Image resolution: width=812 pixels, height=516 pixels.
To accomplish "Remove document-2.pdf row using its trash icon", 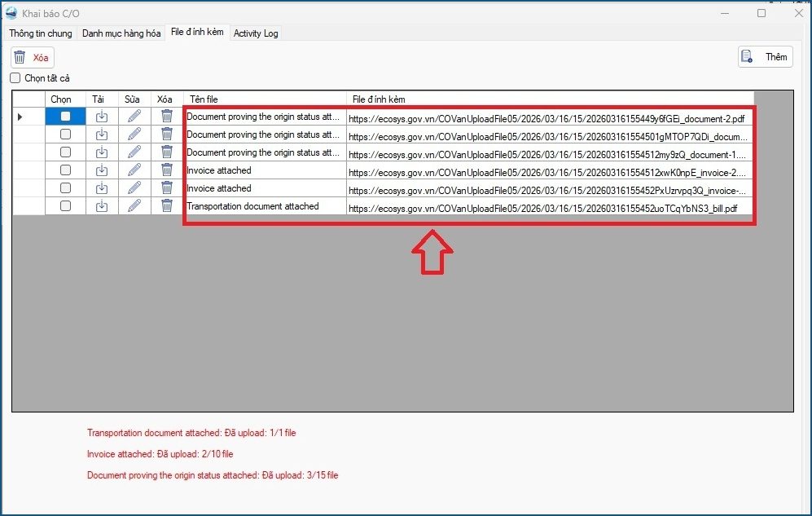I will pos(167,117).
